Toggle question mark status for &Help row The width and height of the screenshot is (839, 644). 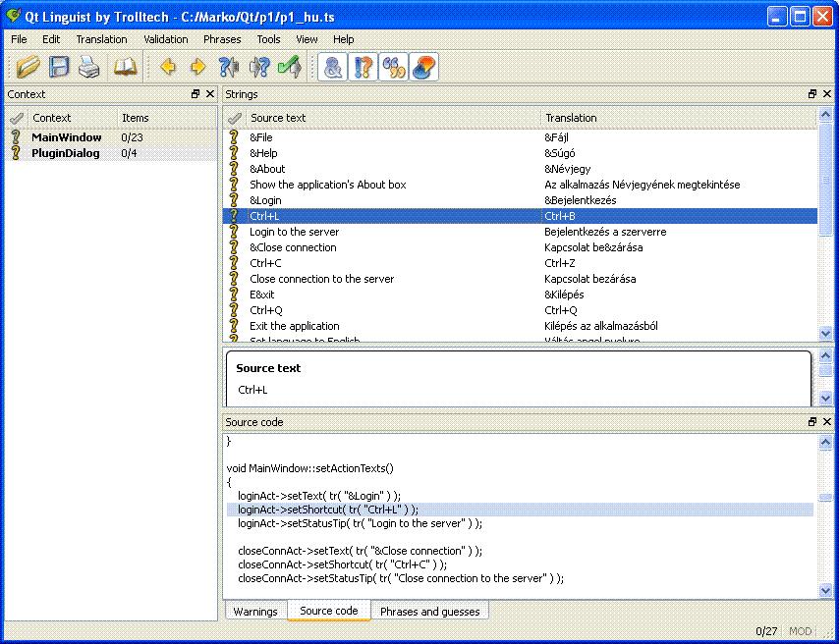[x=234, y=153]
